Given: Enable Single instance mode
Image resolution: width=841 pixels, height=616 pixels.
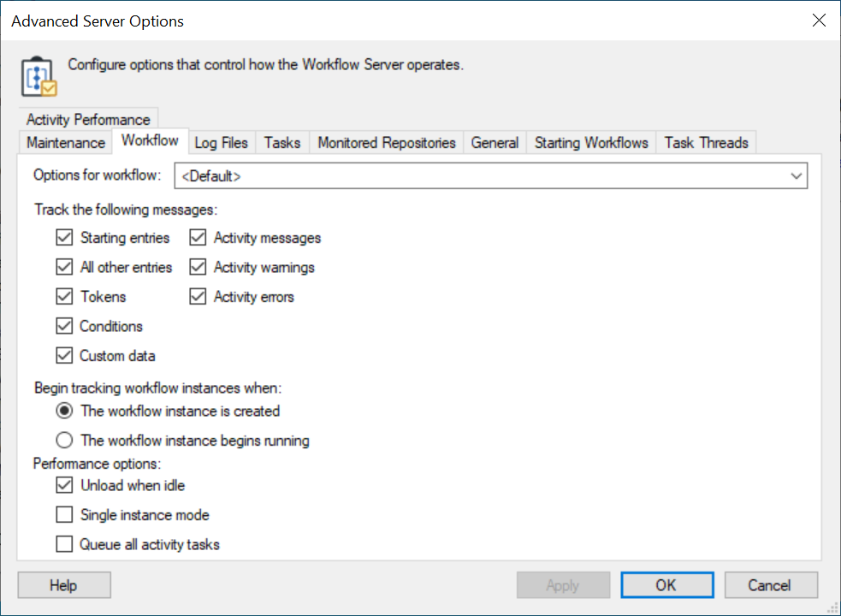Looking at the screenshot, I should 65,515.
